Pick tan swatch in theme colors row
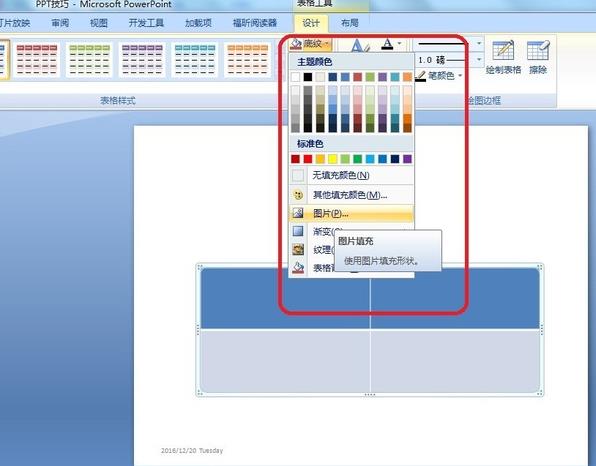 click(320, 77)
